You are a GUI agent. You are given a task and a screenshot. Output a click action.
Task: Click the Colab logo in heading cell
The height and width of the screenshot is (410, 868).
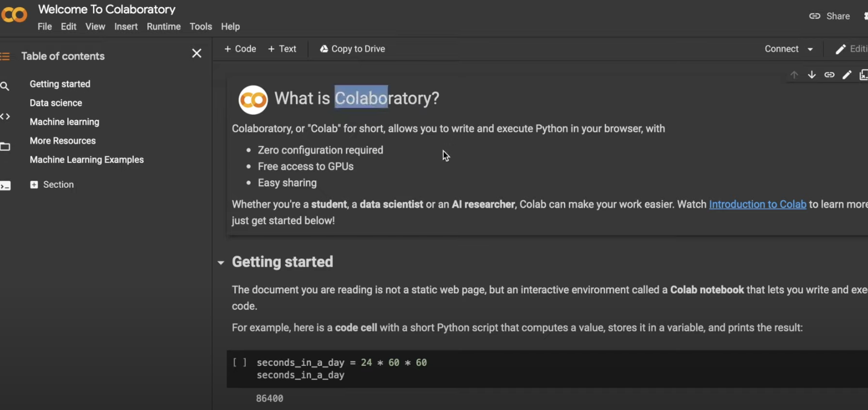coord(253,100)
